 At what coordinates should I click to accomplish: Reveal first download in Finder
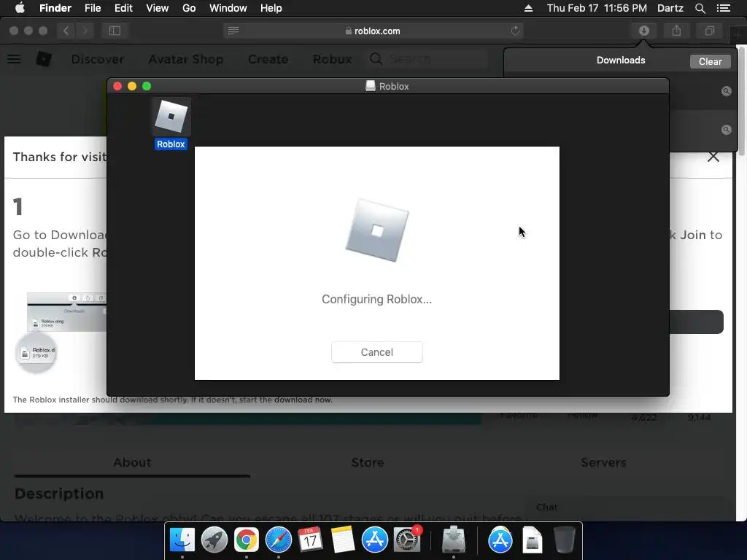(726, 91)
